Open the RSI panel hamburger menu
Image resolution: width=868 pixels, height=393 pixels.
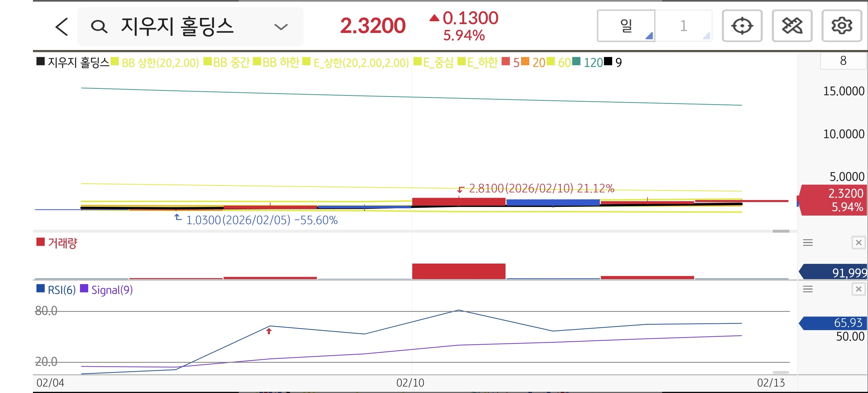tap(808, 289)
